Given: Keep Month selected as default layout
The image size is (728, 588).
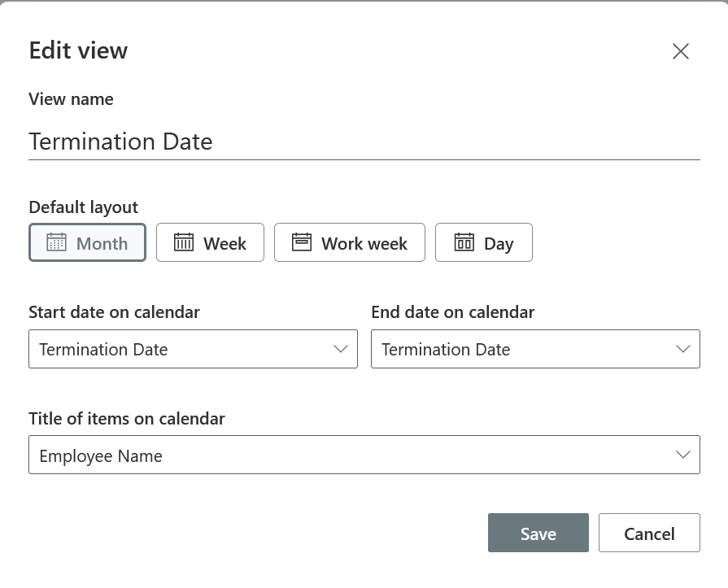Looking at the screenshot, I should coord(87,242).
